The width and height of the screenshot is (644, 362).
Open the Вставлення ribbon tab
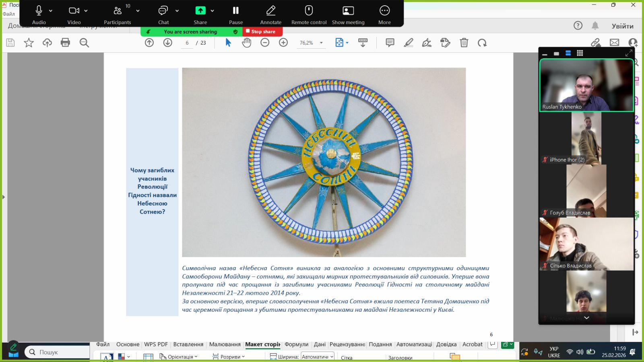tap(188, 344)
